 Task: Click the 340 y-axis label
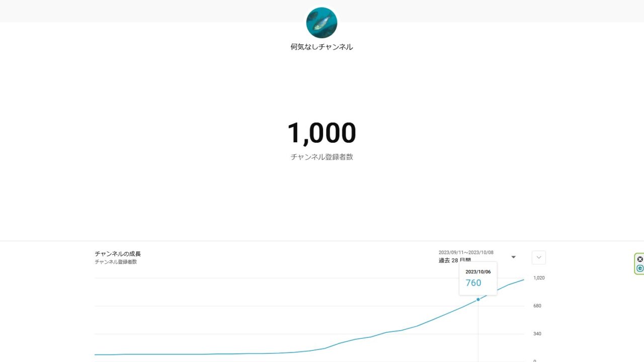[537, 334]
